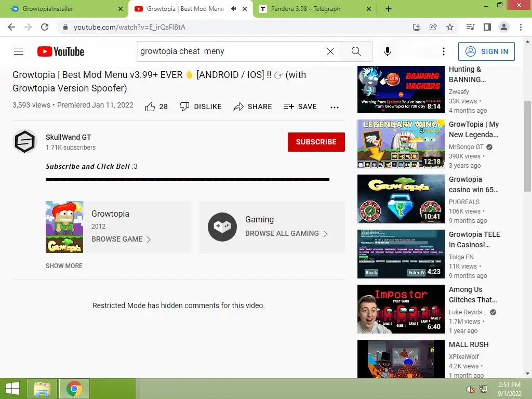The width and height of the screenshot is (532, 399).
Task: Go to the YouTube home logo
Action: [x=61, y=51]
